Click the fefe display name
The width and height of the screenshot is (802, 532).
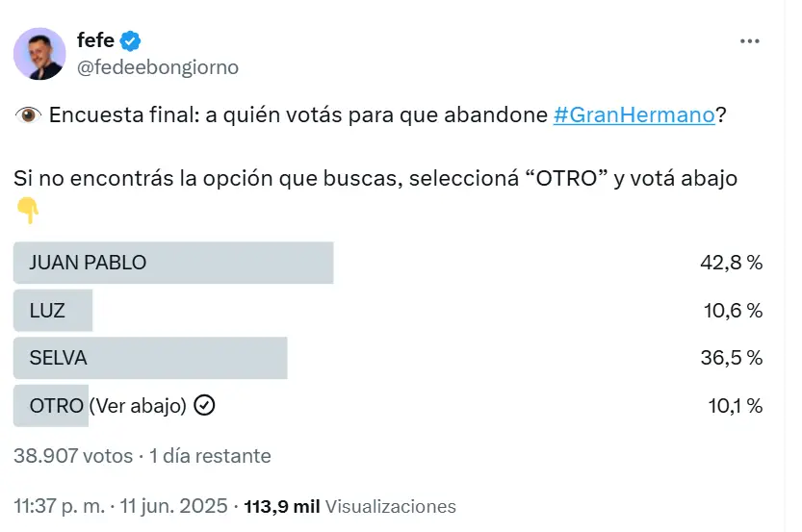(95, 39)
